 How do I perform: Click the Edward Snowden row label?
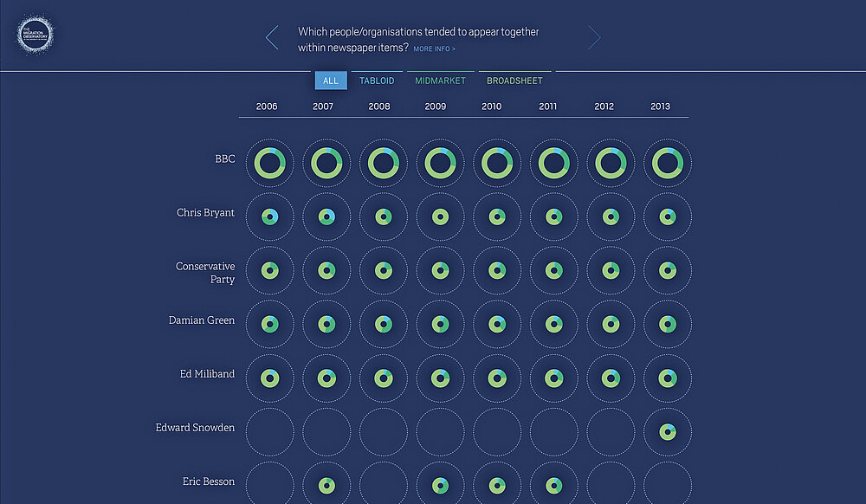click(195, 427)
